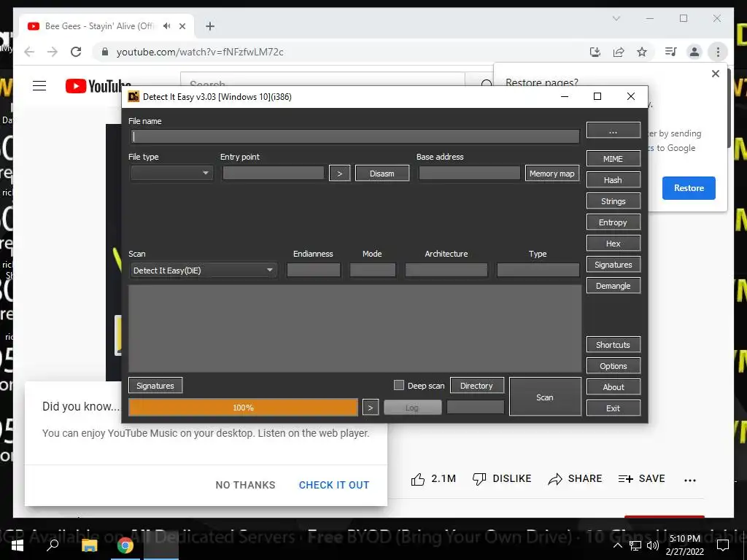Open Signatures in the right side panel
The image size is (747, 560).
pyautogui.click(x=613, y=265)
